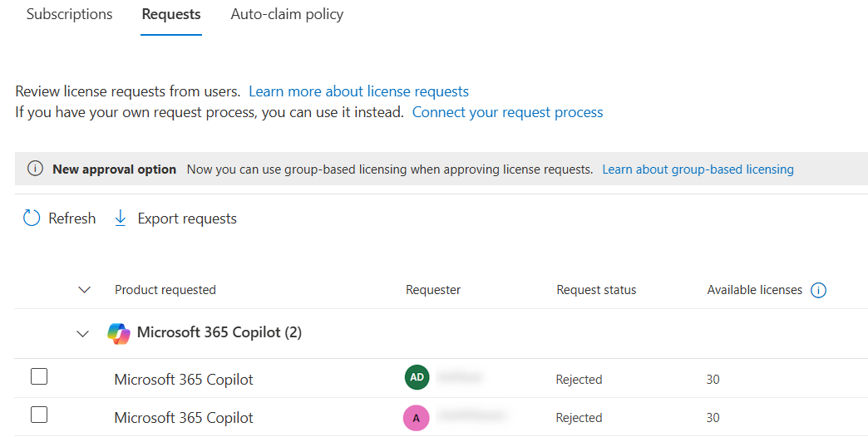Check the box for requester A row

point(39,415)
